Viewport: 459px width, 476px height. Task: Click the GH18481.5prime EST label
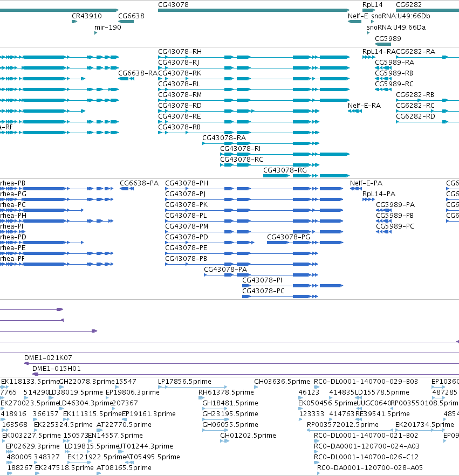click(x=230, y=403)
